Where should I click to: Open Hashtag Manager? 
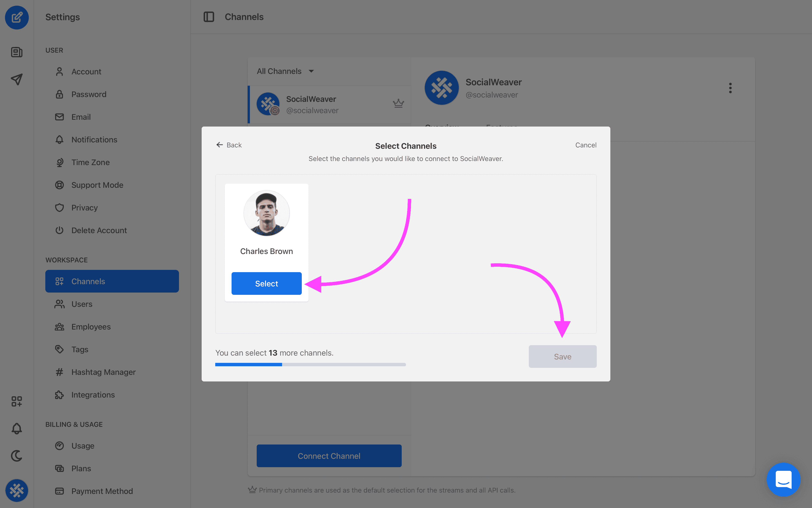point(112,372)
